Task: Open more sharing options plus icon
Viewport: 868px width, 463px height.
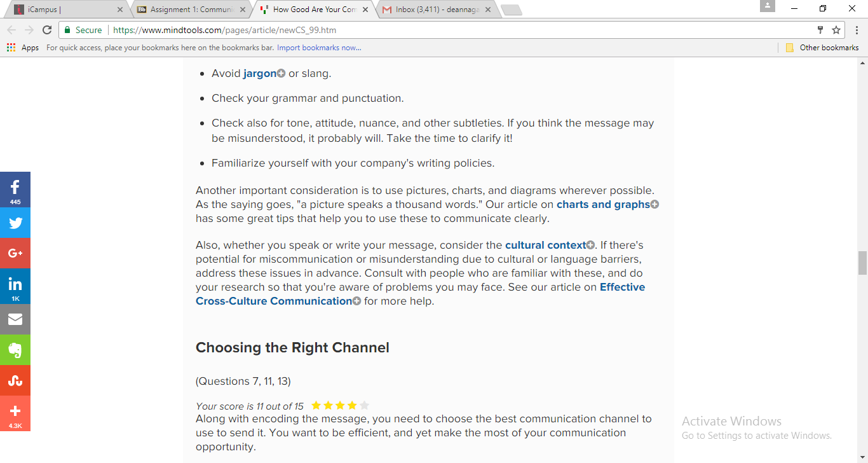Action: point(15,412)
